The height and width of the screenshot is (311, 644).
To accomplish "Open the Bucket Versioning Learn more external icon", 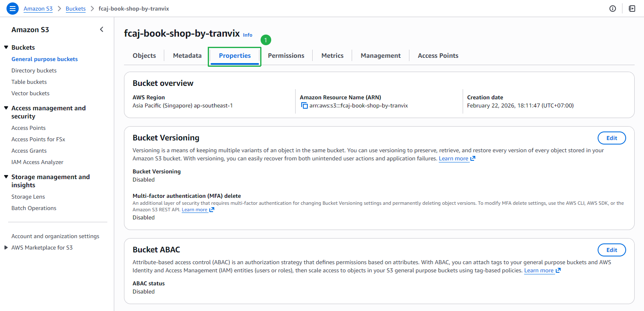I will pyautogui.click(x=473, y=158).
